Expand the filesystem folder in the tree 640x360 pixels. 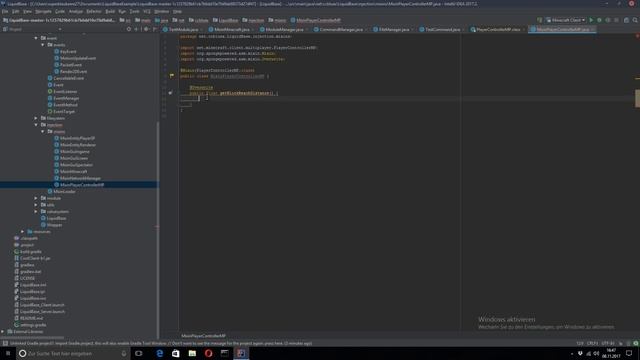[36, 118]
